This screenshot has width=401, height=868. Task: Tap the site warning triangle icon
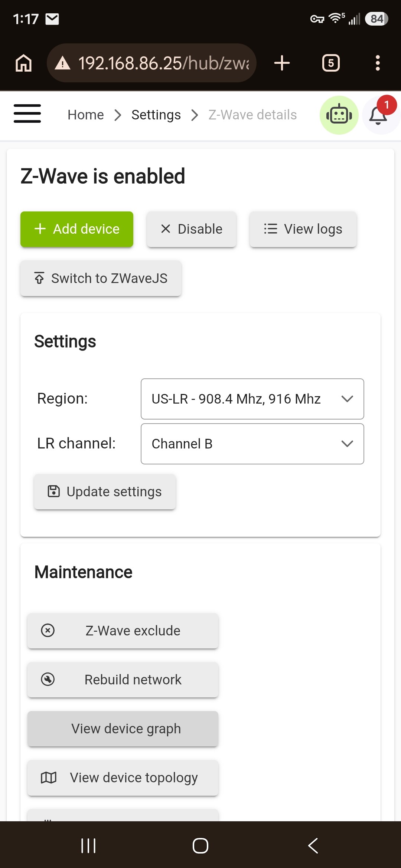[x=62, y=63]
